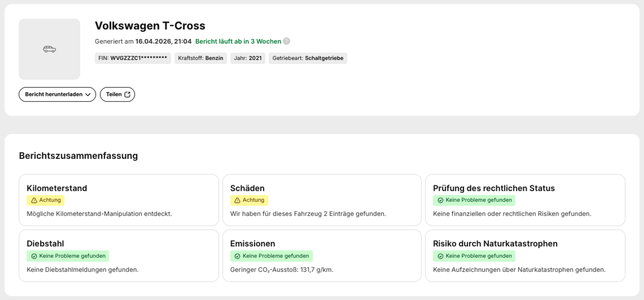Click the warning triangle icon in Schäden badge
The height and width of the screenshot is (300, 644).
click(x=237, y=200)
